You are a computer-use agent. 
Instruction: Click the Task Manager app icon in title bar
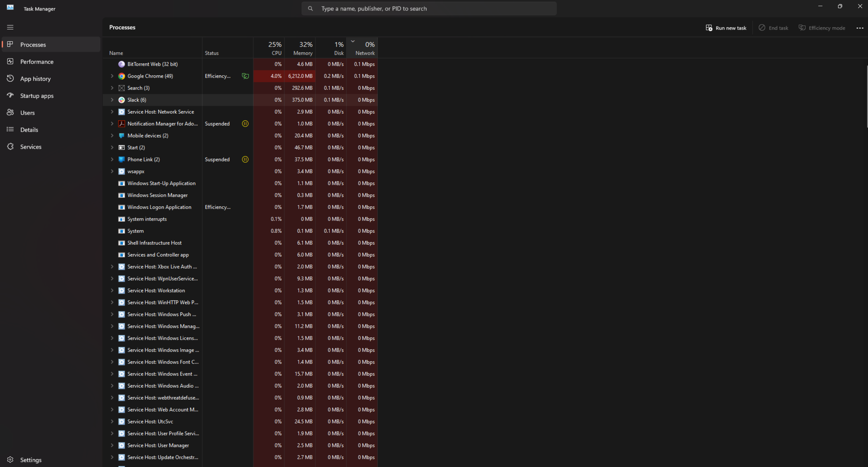point(10,7)
